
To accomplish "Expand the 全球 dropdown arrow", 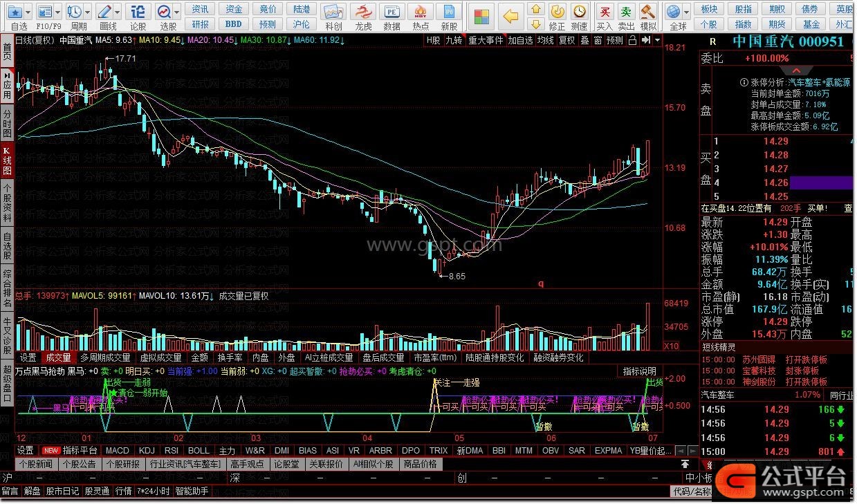I will [685, 12].
